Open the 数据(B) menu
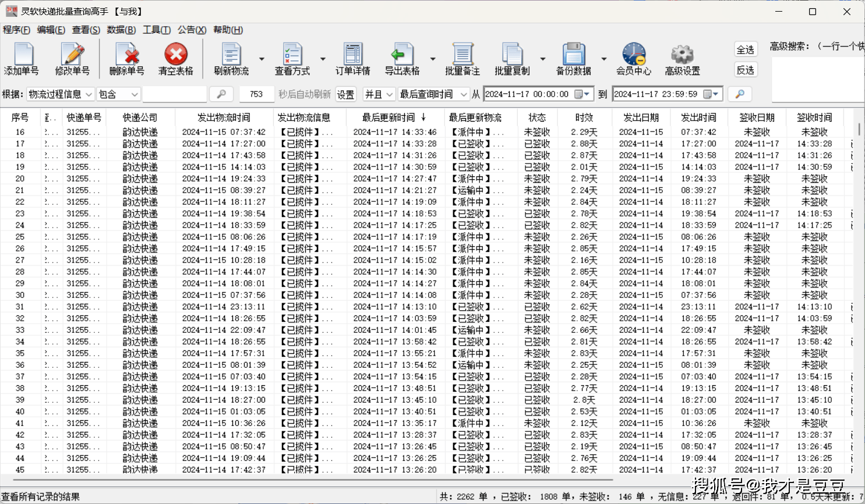865x504 pixels. coord(121,30)
